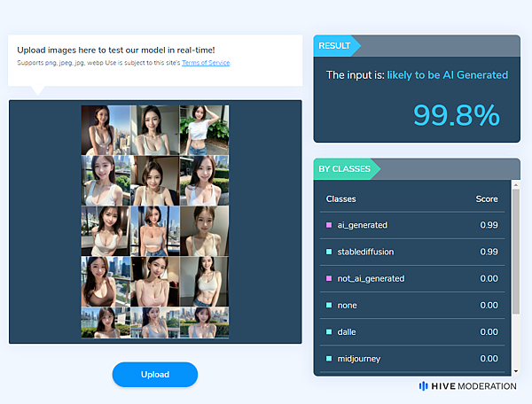532x404 pixels.
Task: Click the supported file formats text
Action: 99,63
